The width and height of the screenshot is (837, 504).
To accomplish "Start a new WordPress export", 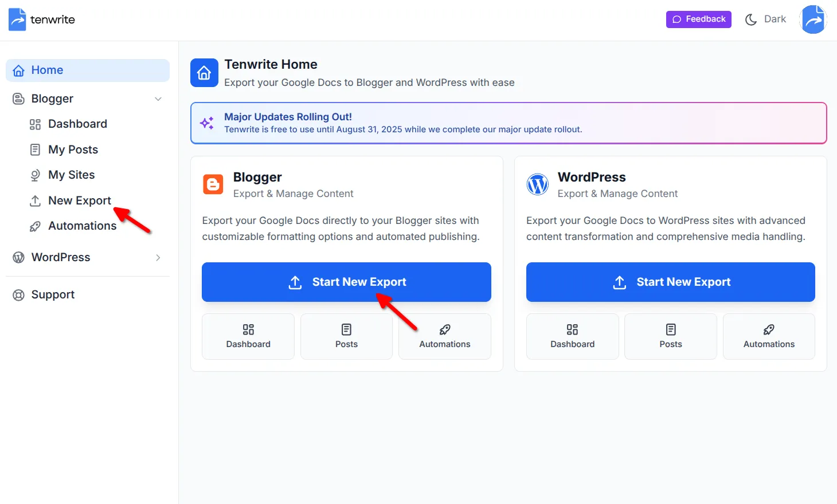I will pos(670,282).
